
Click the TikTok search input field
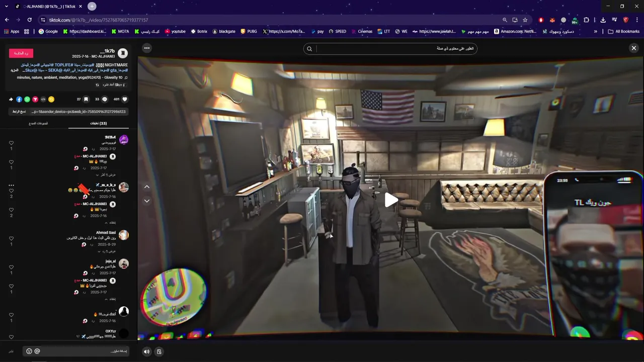396,49
